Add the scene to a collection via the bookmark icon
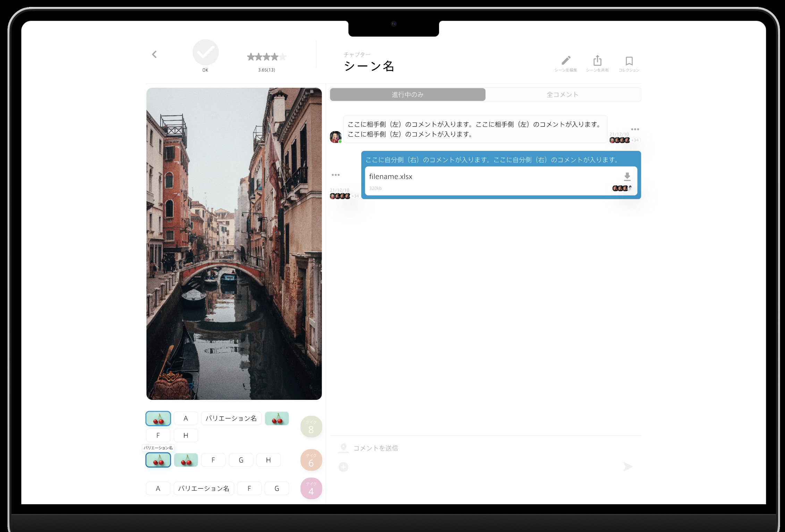The height and width of the screenshot is (532, 785). (x=629, y=61)
